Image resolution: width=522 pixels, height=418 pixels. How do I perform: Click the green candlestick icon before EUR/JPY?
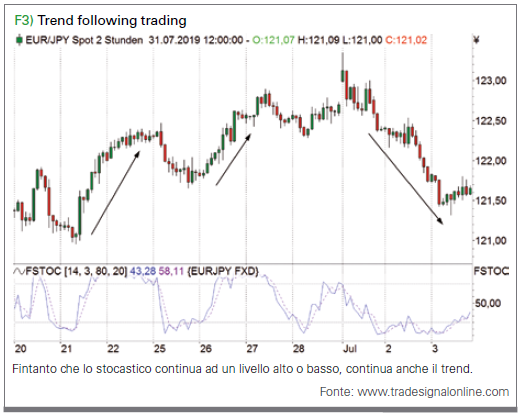tap(19, 40)
